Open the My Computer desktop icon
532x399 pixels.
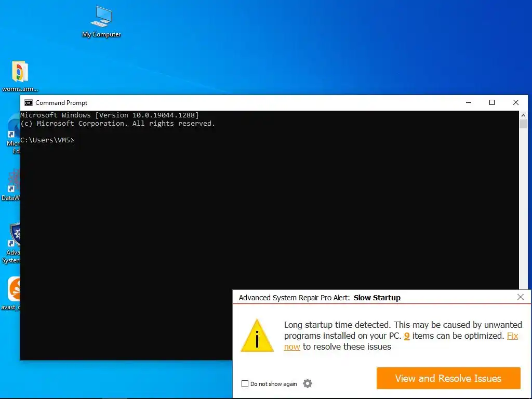click(x=101, y=22)
